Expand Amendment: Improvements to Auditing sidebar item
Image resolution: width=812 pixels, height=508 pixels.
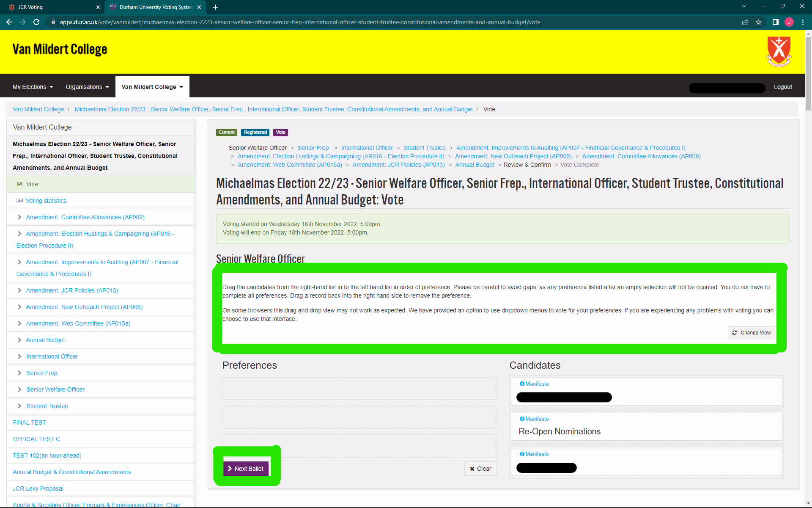pyautogui.click(x=101, y=268)
